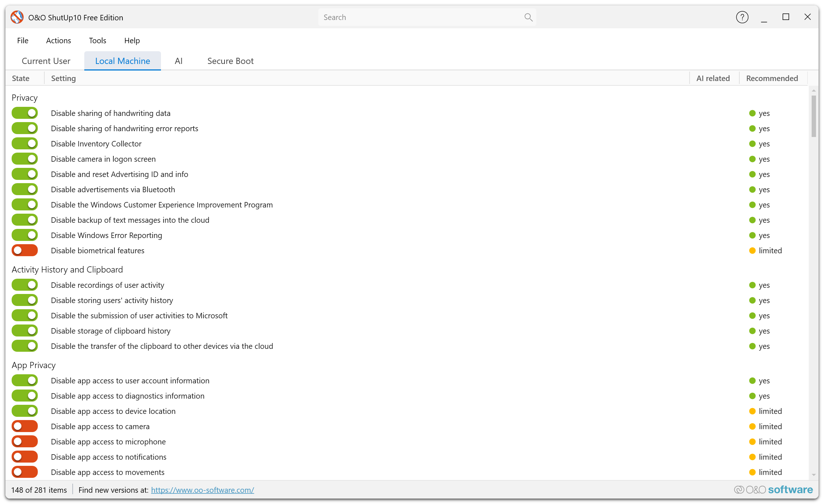The image size is (824, 504).
Task: Toggle Disable recordings of user activity
Action: (x=25, y=285)
